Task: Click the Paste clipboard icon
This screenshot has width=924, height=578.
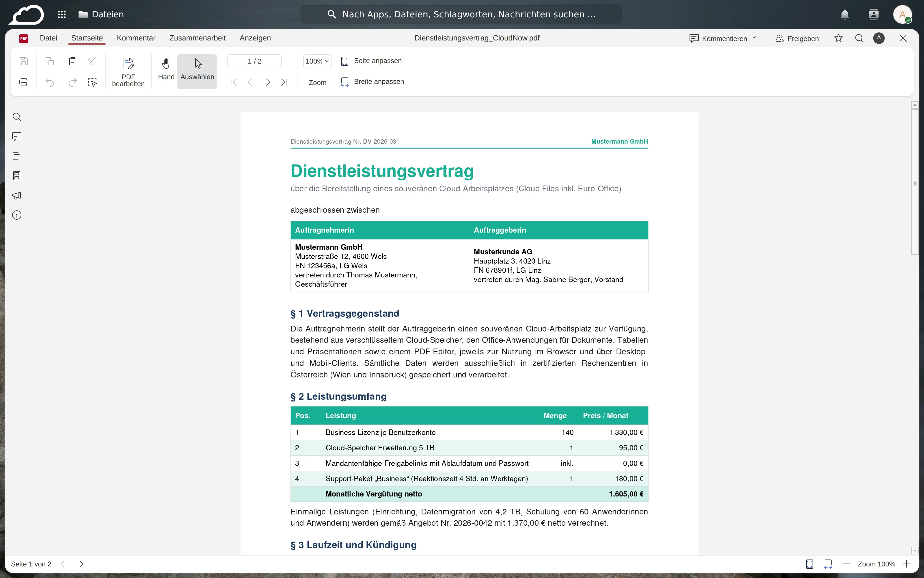Action: point(72,61)
